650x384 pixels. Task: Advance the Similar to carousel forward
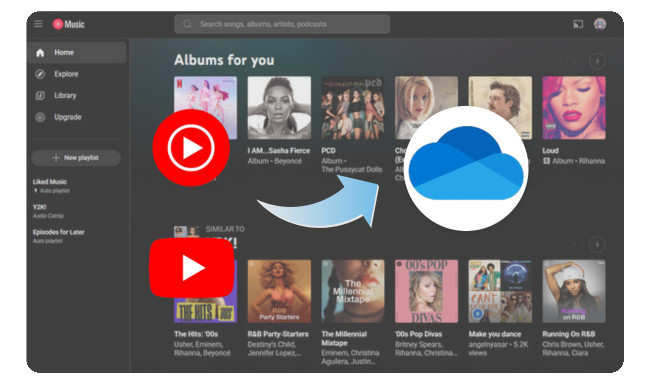coord(597,245)
